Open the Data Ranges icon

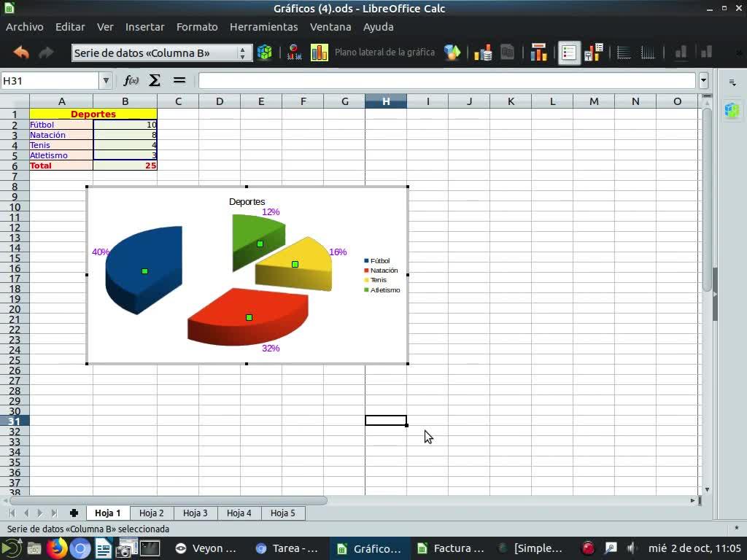tap(483, 52)
